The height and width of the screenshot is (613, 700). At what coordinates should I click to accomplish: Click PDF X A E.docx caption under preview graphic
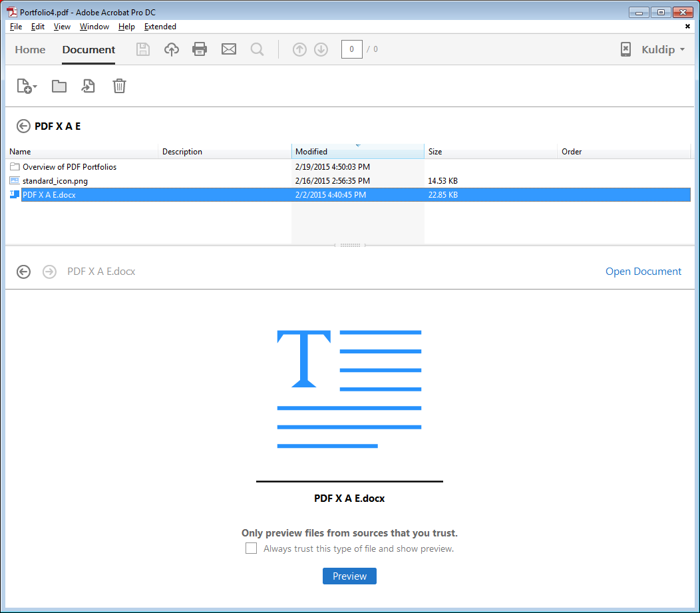click(349, 499)
